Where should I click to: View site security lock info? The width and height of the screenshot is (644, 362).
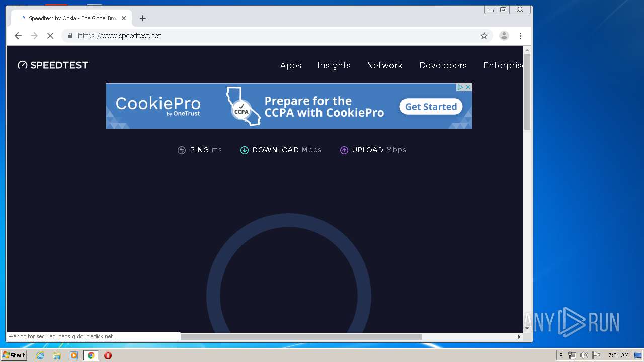(x=70, y=36)
